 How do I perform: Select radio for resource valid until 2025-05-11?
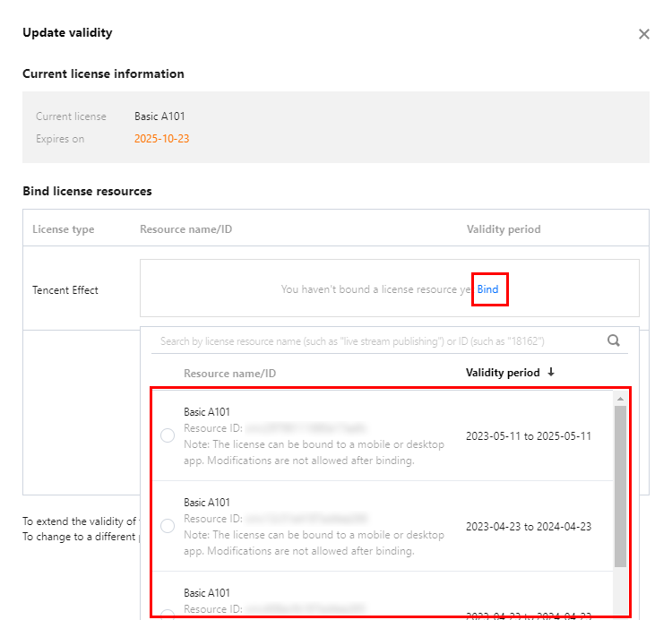tap(168, 436)
